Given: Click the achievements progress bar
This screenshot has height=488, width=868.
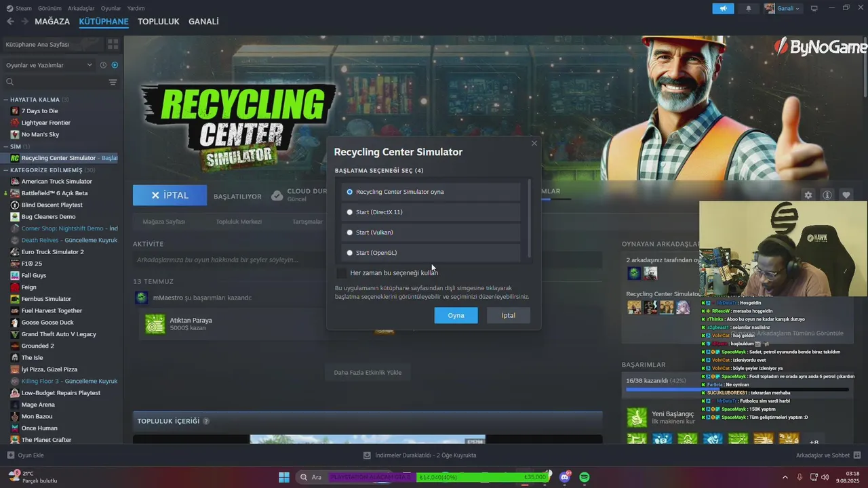Looking at the screenshot, I should (x=737, y=390).
